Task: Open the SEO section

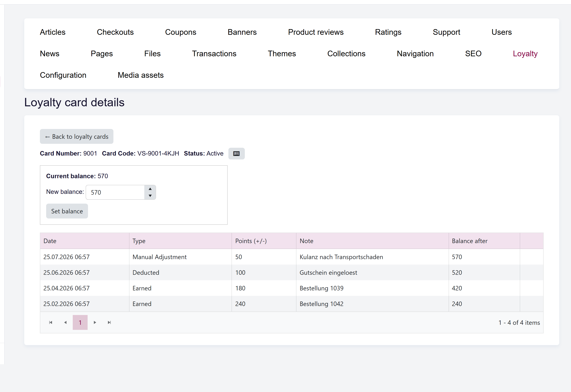Action: (x=473, y=54)
